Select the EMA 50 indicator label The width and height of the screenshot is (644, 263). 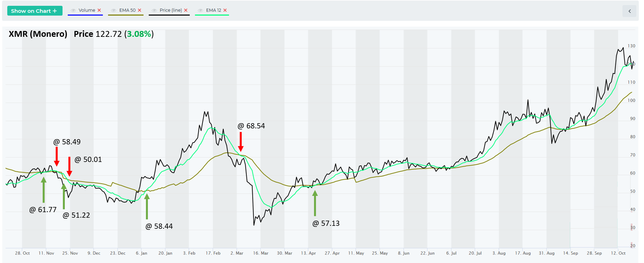[x=127, y=10]
